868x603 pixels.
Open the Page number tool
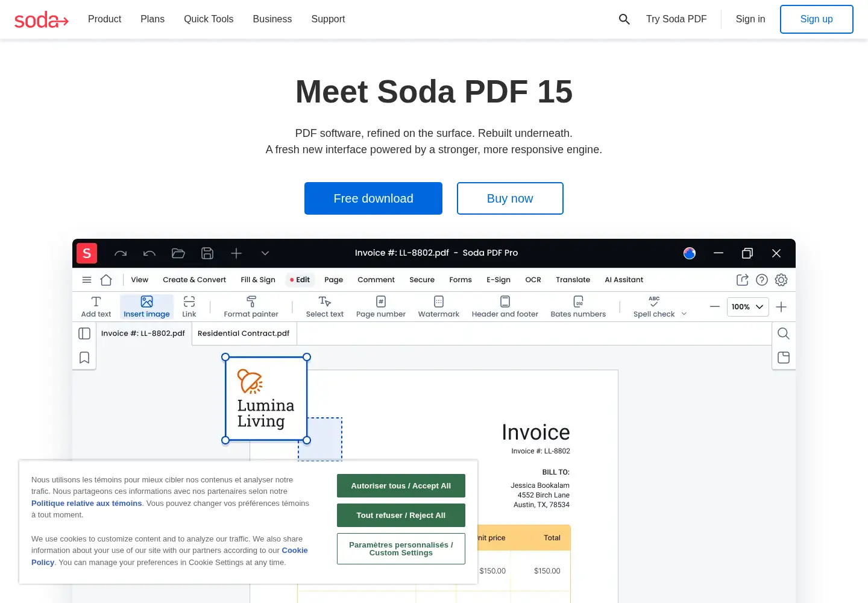[381, 307]
